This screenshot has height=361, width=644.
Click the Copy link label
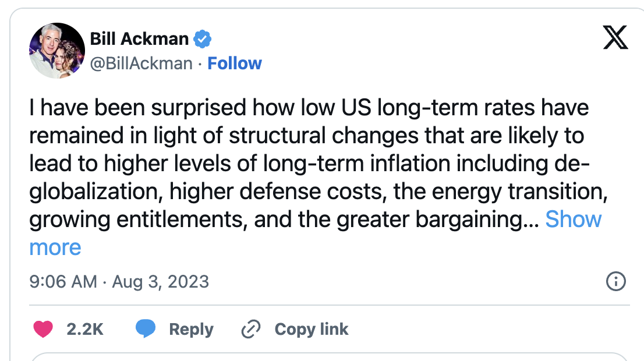[312, 330]
